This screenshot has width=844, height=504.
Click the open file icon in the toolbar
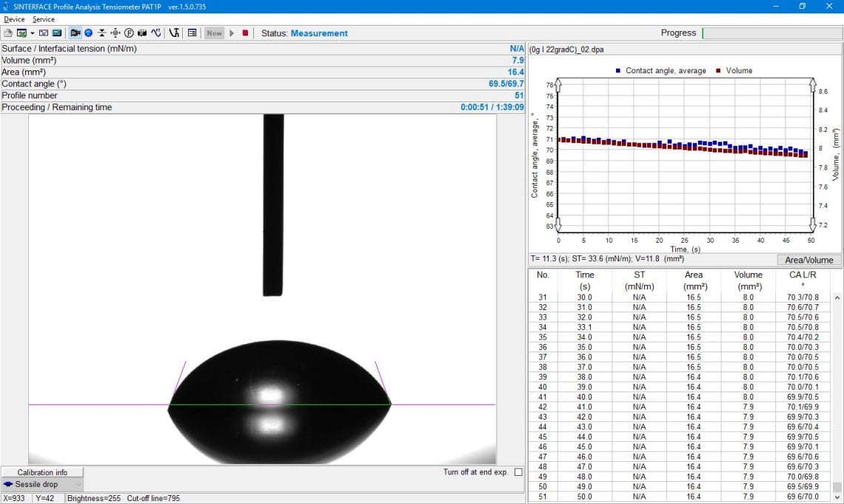point(8,33)
